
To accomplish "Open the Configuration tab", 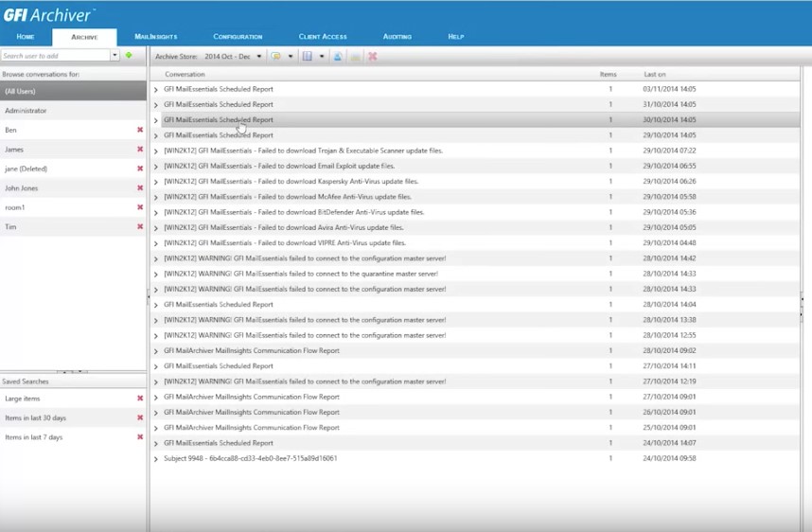I will pos(238,37).
